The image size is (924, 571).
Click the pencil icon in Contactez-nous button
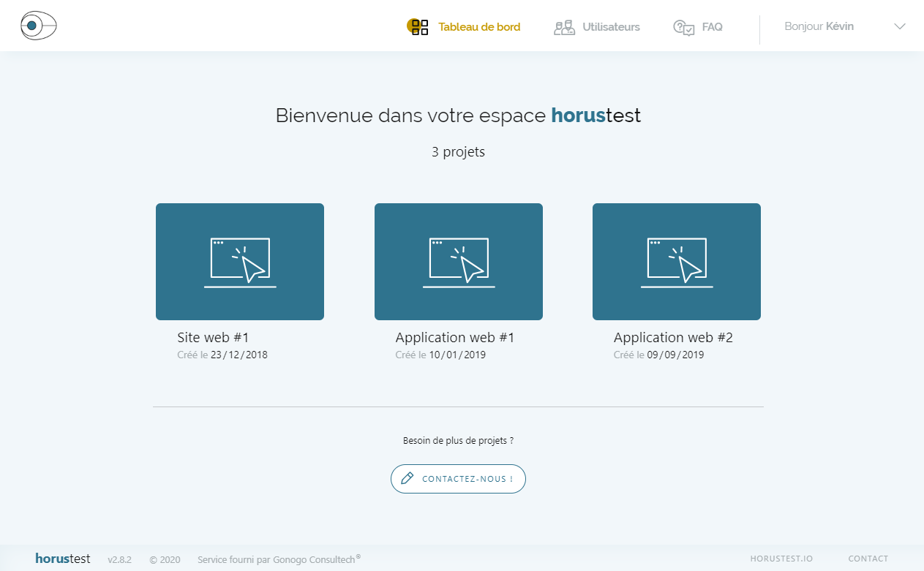[x=407, y=479]
